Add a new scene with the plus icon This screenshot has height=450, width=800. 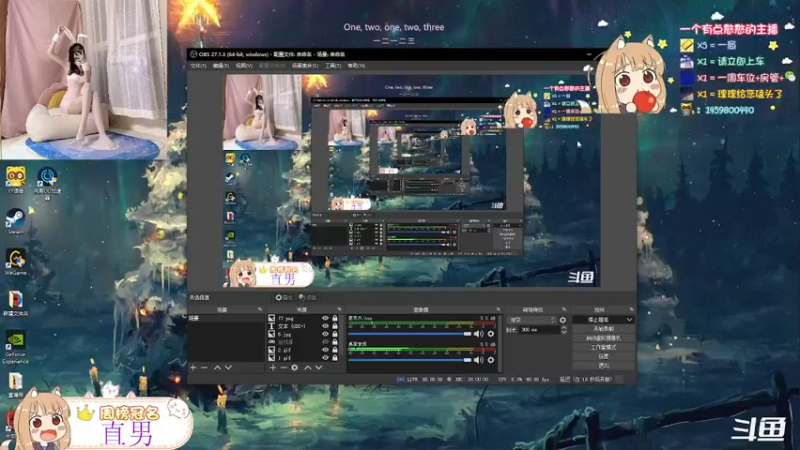pos(193,367)
